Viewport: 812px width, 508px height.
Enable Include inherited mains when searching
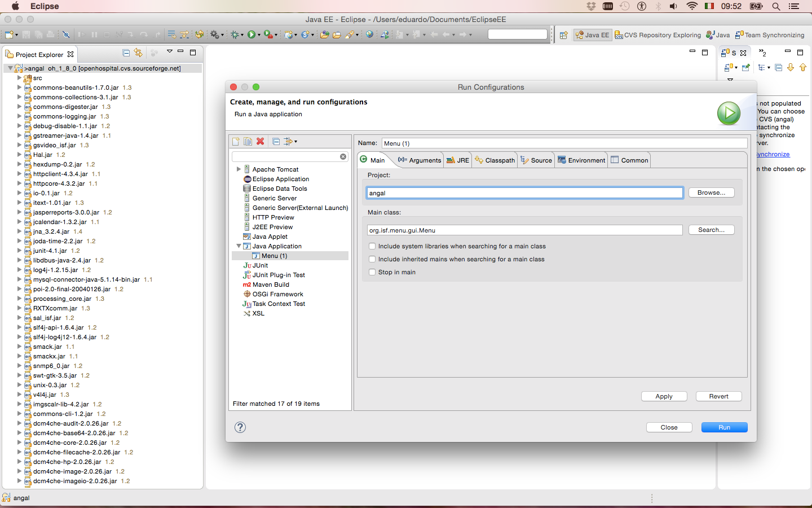pos(372,259)
